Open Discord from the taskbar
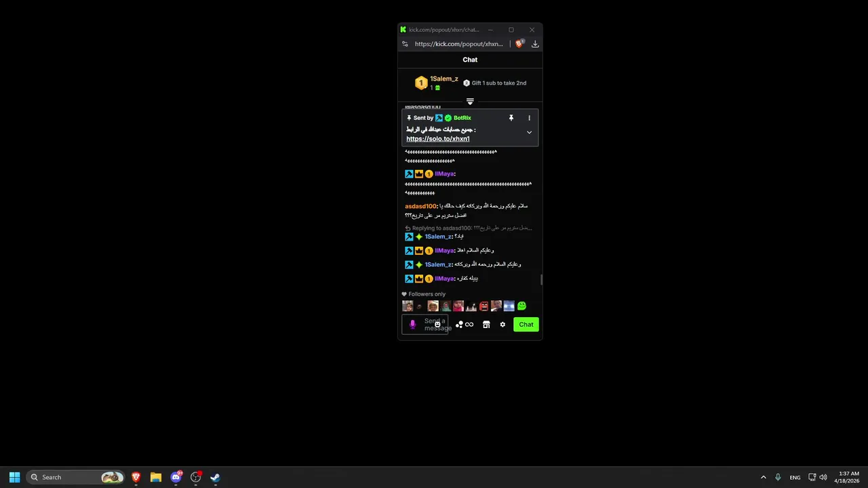 point(176,477)
